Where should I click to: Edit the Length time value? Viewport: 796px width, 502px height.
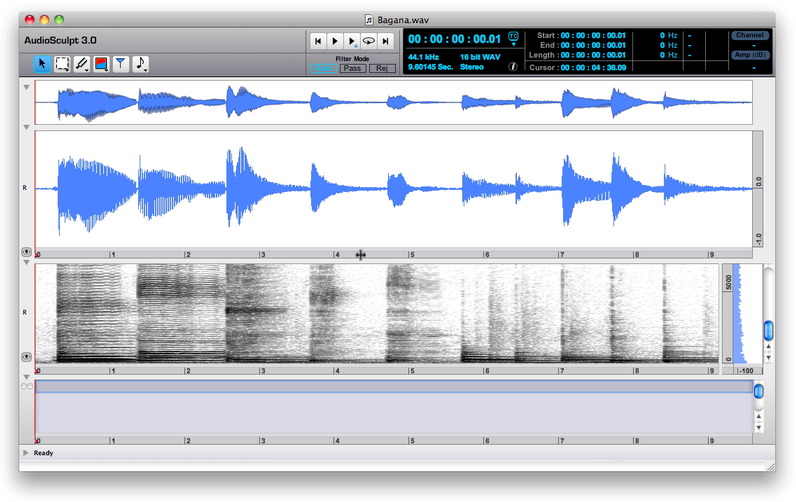(x=593, y=55)
